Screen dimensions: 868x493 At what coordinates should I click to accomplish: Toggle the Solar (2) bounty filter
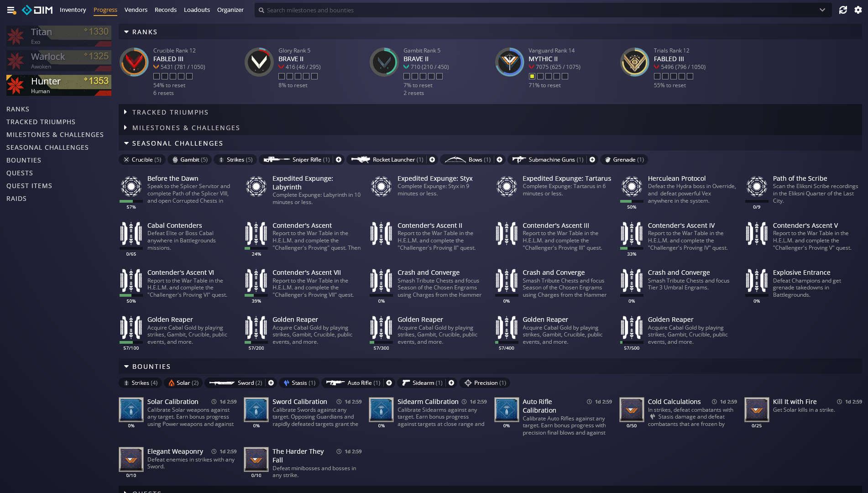click(x=183, y=383)
